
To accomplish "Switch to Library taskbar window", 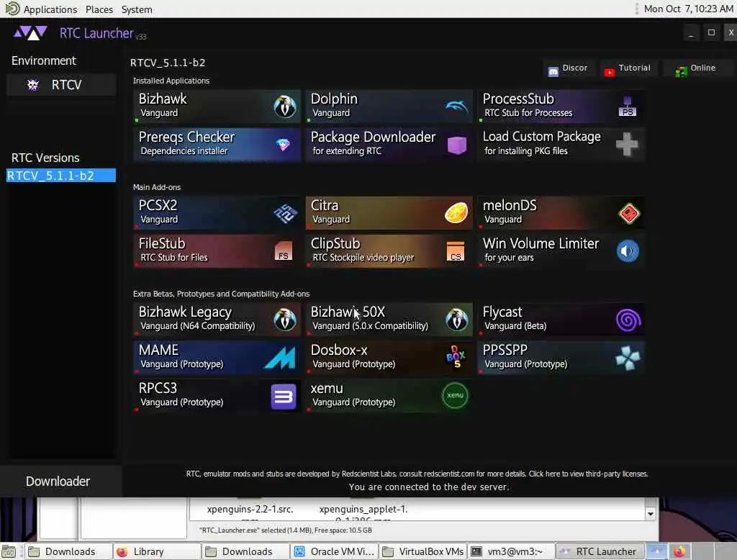I will [x=157, y=551].
